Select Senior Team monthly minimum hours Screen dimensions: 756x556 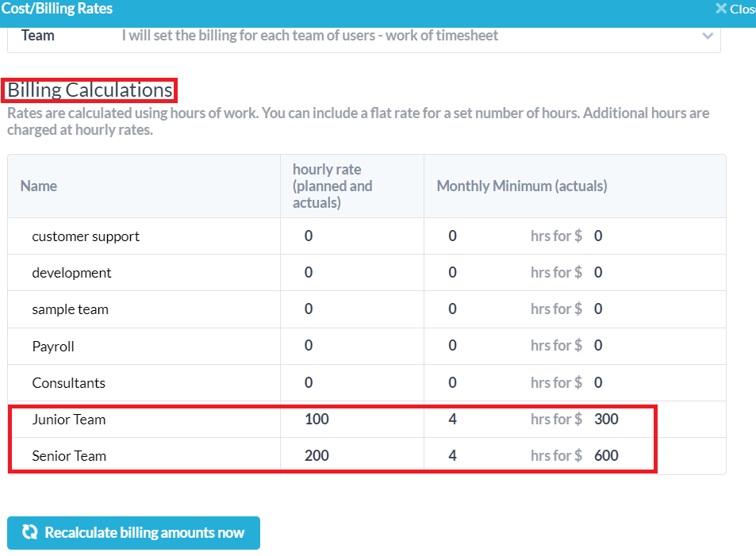pyautogui.click(x=453, y=456)
